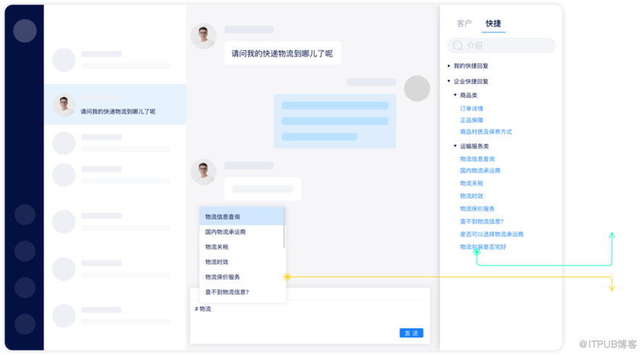
Task: Click the gray agent avatar beside outgoing message
Action: (417, 88)
